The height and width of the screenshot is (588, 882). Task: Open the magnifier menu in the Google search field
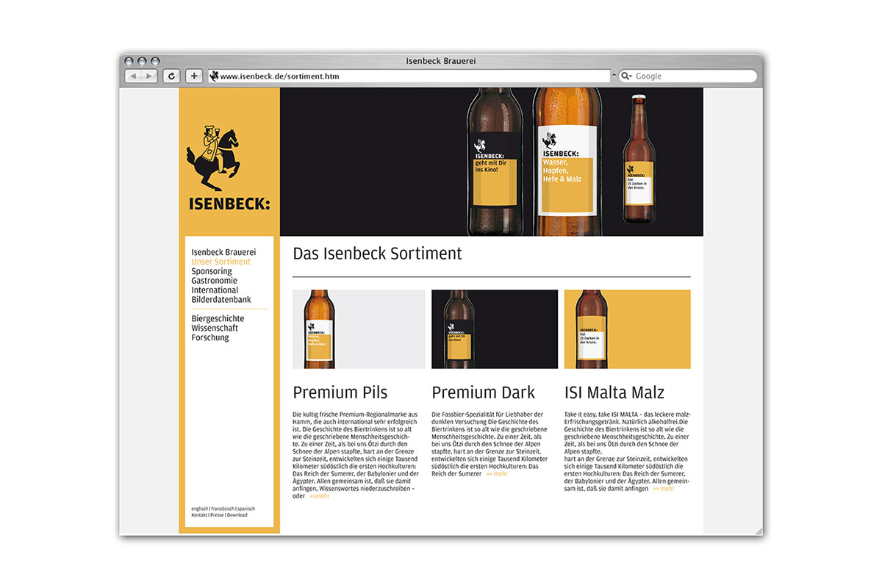(x=627, y=76)
